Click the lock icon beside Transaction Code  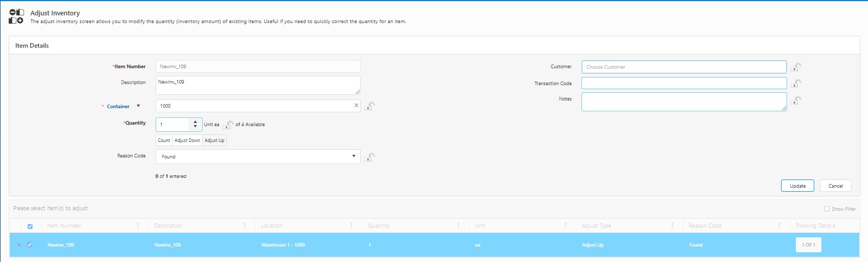click(x=796, y=84)
